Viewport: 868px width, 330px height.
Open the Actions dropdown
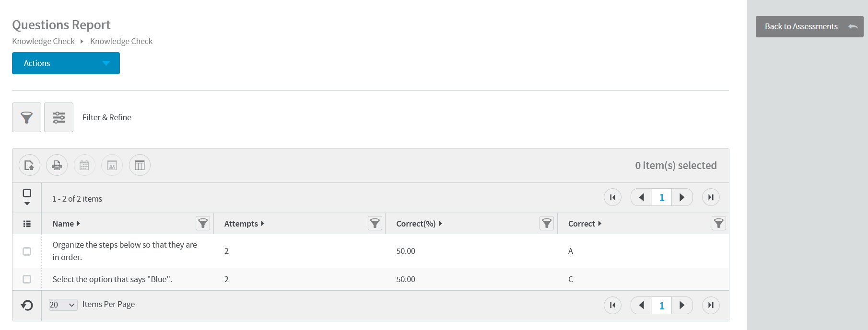click(66, 63)
